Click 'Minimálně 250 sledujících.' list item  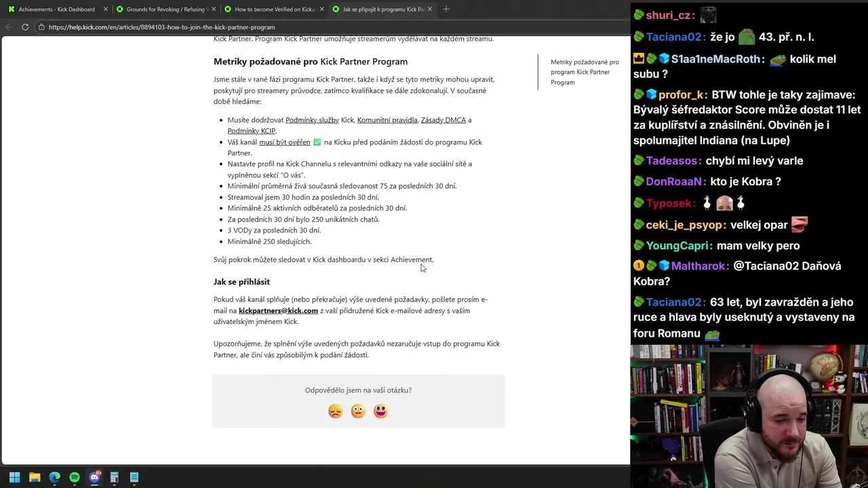tap(269, 241)
